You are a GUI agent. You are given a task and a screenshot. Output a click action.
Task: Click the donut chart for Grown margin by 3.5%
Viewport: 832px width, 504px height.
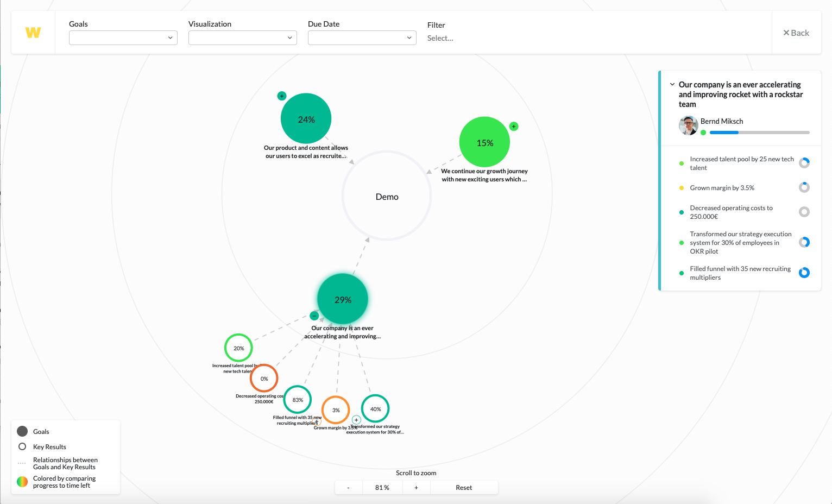tap(804, 187)
